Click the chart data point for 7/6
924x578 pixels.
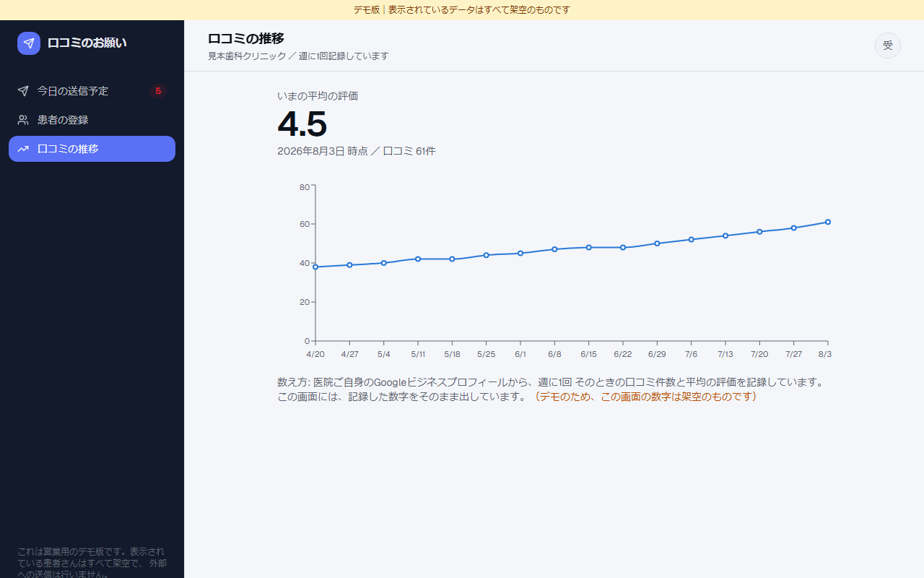point(692,239)
